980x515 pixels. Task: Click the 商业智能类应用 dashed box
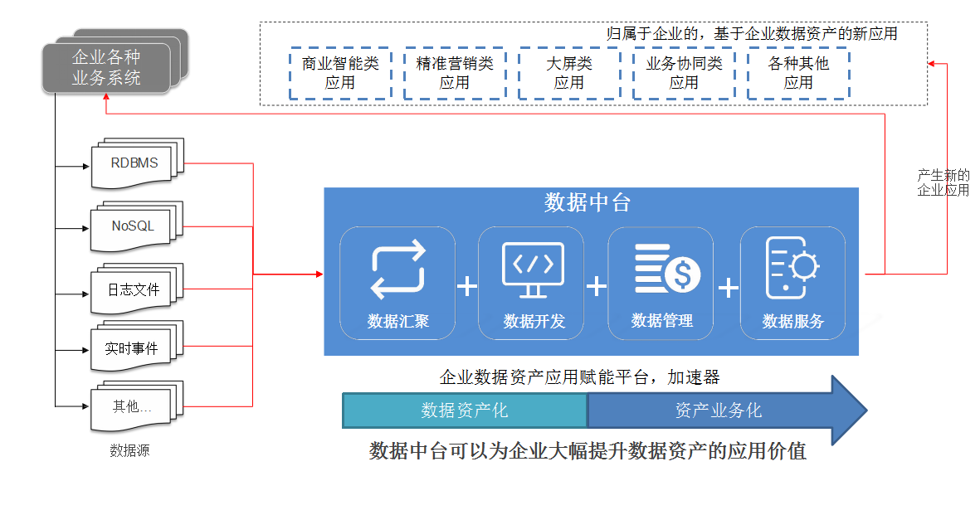coord(340,73)
